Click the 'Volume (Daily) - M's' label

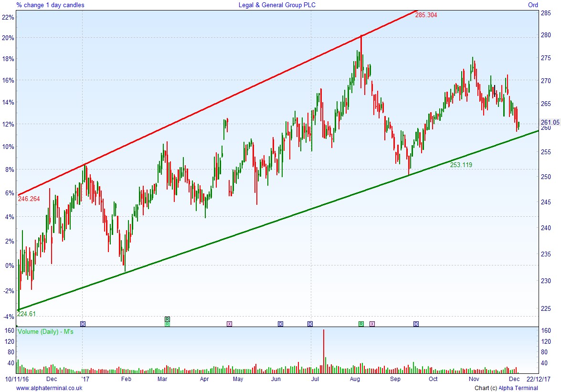tap(45, 331)
